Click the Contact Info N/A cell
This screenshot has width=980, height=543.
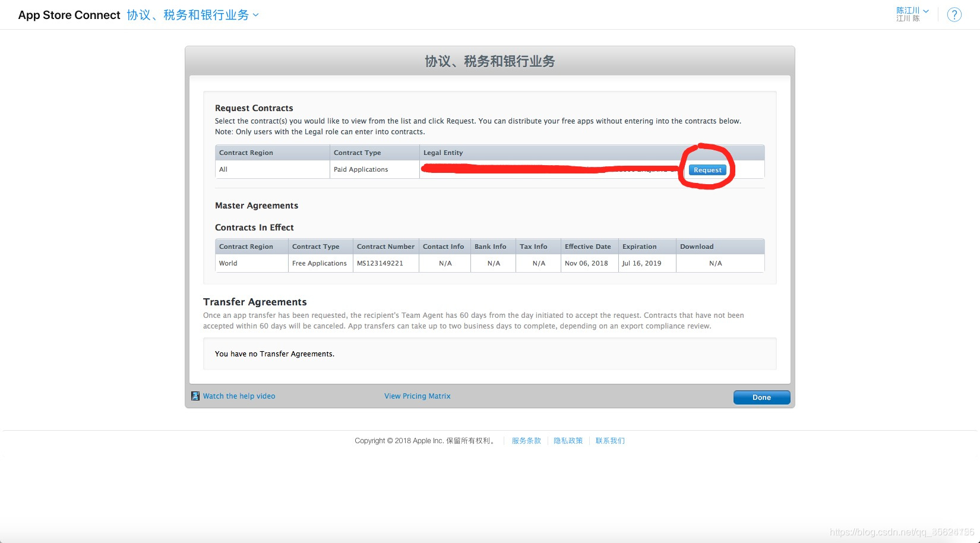click(x=445, y=263)
